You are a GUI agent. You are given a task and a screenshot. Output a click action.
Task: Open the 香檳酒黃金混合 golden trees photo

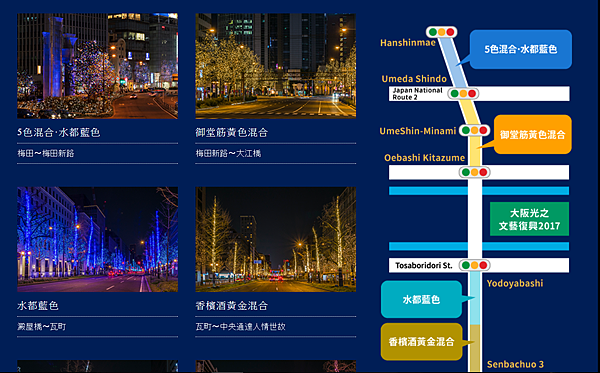tap(276, 239)
